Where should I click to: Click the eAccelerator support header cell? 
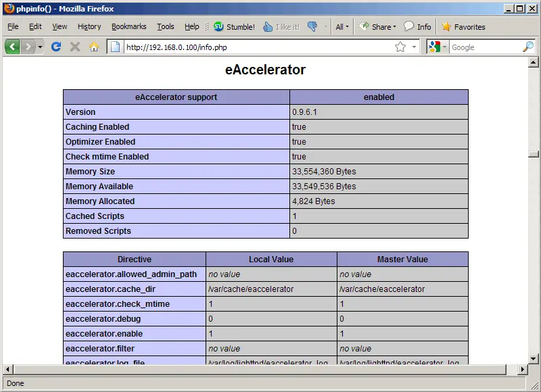[x=177, y=97]
